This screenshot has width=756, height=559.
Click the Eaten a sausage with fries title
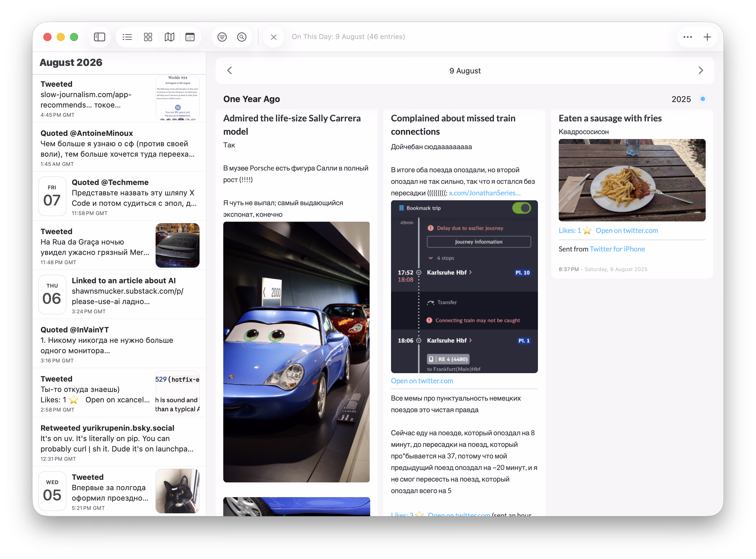point(610,118)
